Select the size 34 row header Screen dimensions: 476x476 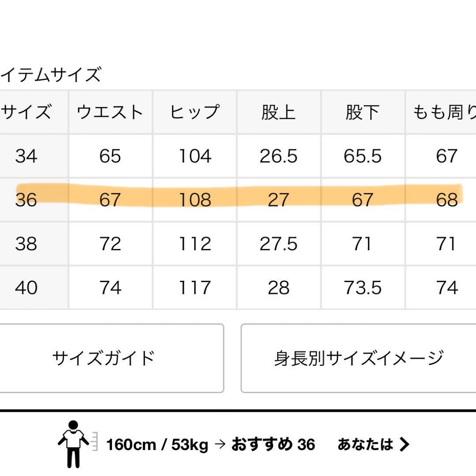26,156
